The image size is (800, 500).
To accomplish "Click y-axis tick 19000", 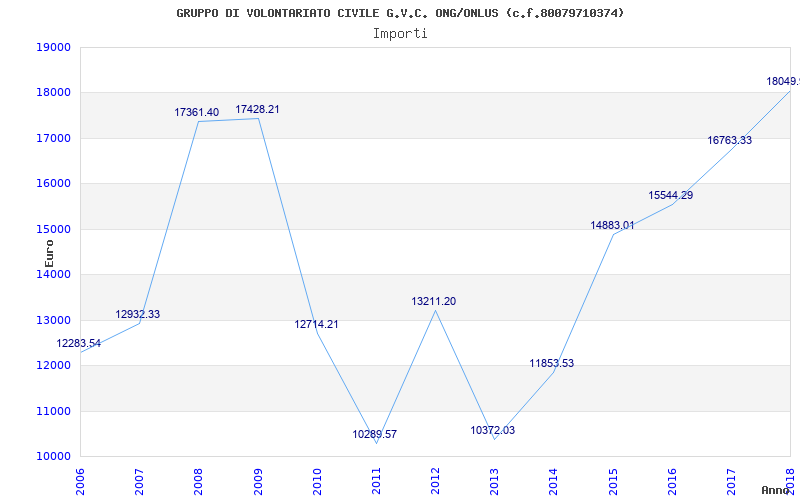I will click(x=53, y=47).
